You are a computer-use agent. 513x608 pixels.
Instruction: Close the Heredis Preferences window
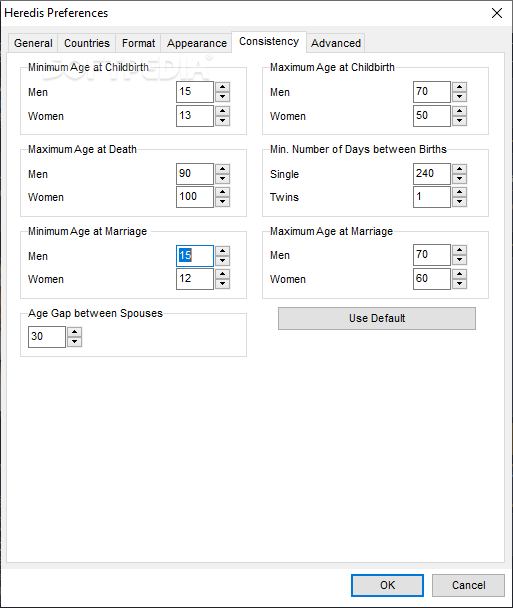[497, 13]
